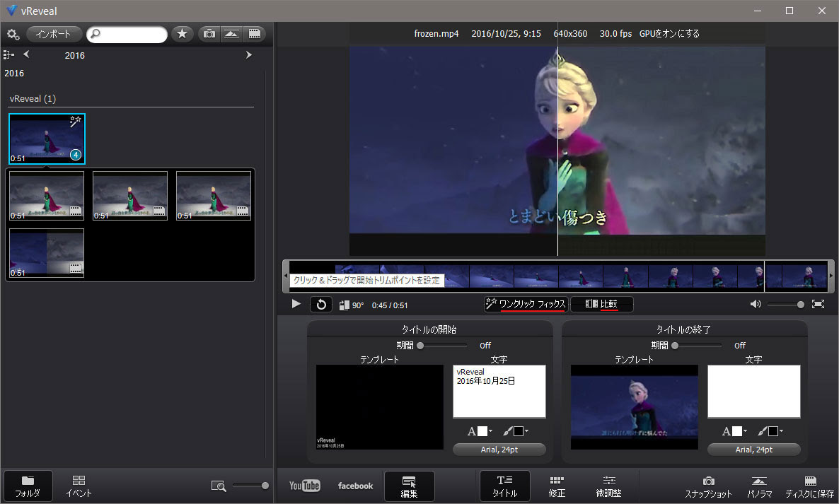The height and width of the screenshot is (504, 839).
Task: Mute the audio speaker icon
Action: point(755,304)
